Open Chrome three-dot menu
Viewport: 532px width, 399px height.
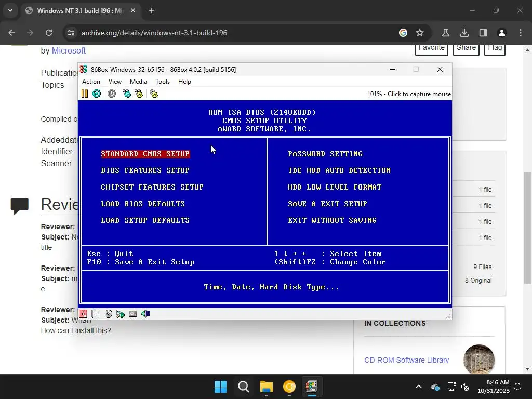coord(520,33)
